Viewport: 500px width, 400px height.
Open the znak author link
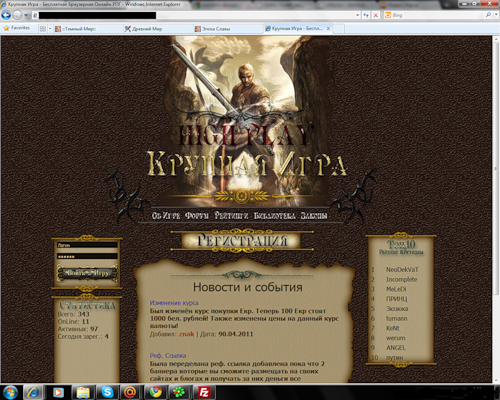[x=186, y=334]
